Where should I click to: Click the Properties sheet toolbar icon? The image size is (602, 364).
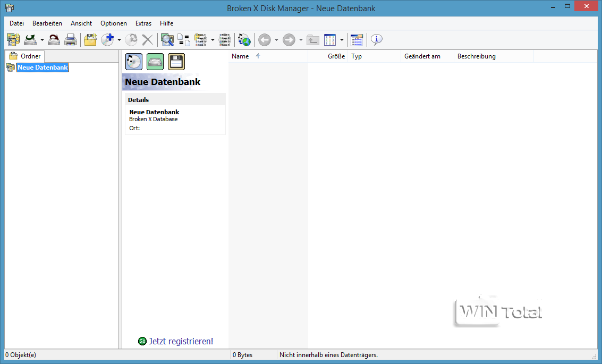(x=357, y=39)
